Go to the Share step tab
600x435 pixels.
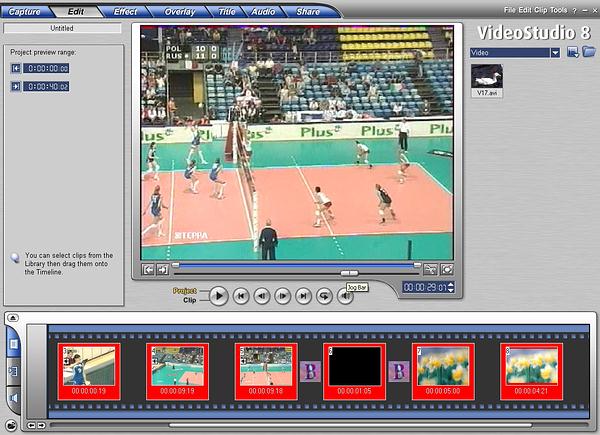[x=308, y=11]
